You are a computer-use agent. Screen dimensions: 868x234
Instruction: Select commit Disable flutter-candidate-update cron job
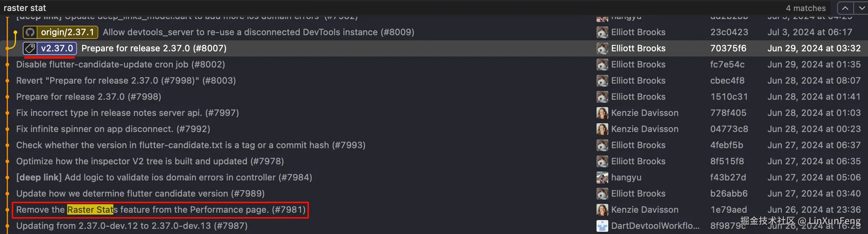pyautogui.click(x=120, y=65)
